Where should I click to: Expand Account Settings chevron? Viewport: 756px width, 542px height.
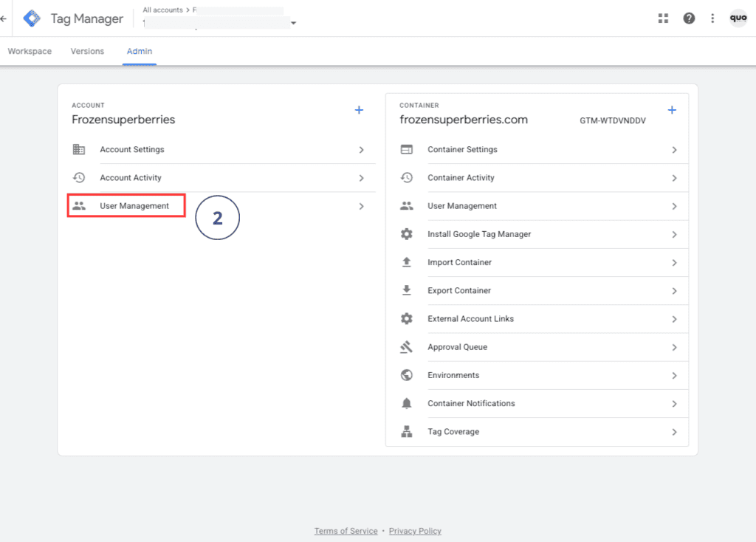(x=361, y=150)
